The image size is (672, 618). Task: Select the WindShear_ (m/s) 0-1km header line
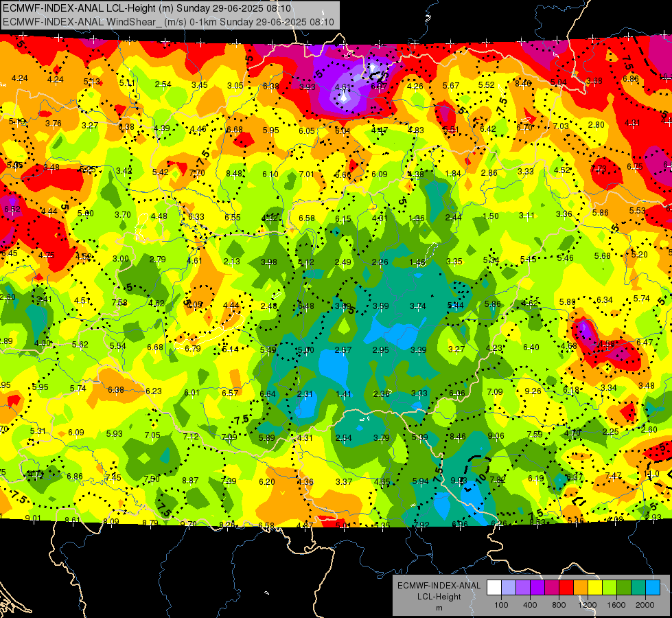[168, 21]
